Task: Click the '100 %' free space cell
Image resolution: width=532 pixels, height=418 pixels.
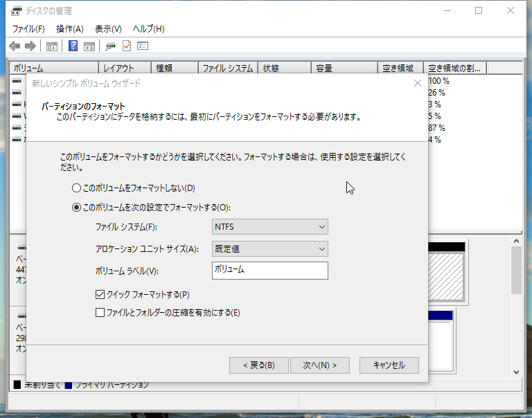Action: 438,81
